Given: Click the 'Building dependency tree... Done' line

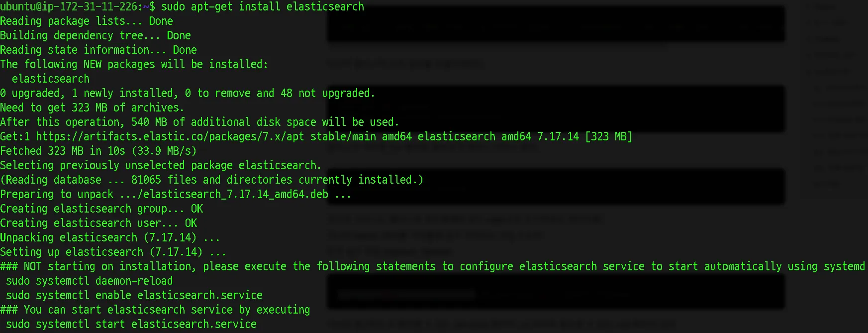Looking at the screenshot, I should (x=96, y=35).
